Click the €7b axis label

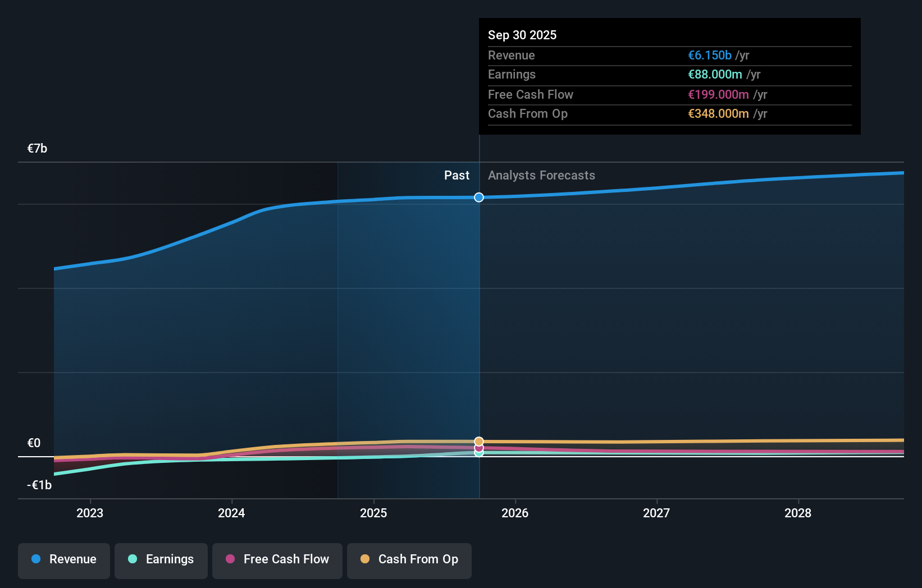click(x=37, y=148)
